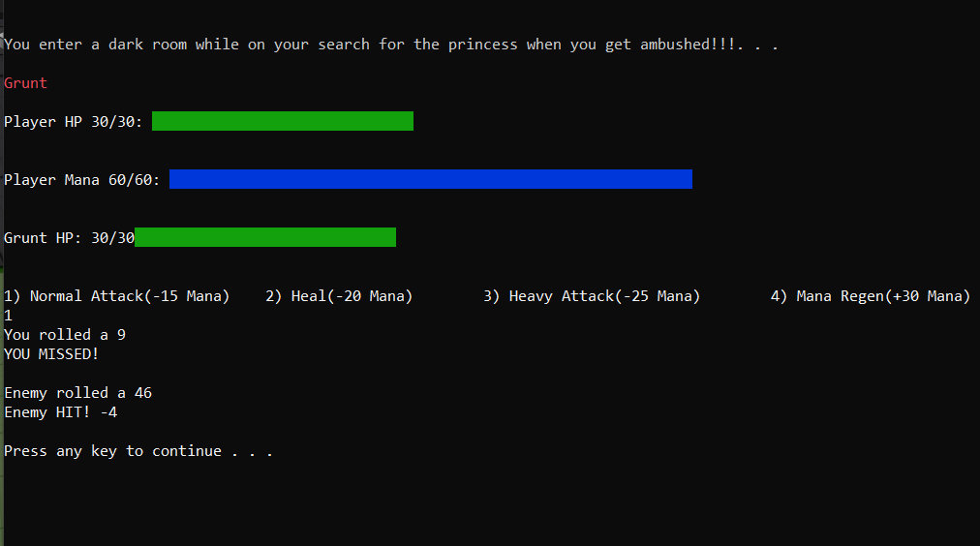Select the Mana Regen (+30 Mana) option
Image resolution: width=980 pixels, height=546 pixels.
point(871,296)
